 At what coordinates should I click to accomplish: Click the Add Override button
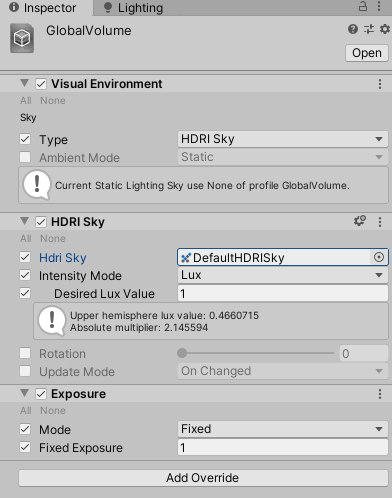pyautogui.click(x=203, y=478)
